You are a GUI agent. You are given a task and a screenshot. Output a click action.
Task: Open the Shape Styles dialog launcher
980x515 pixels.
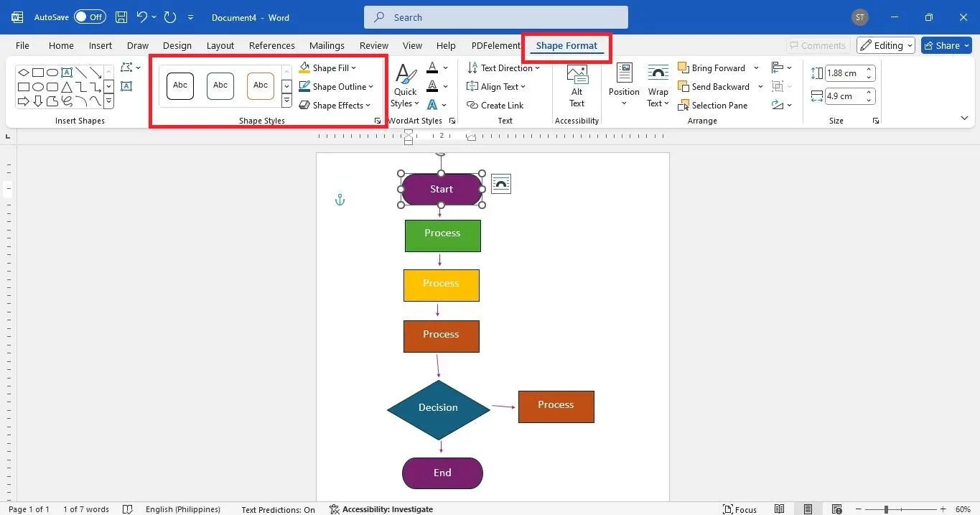coord(378,121)
